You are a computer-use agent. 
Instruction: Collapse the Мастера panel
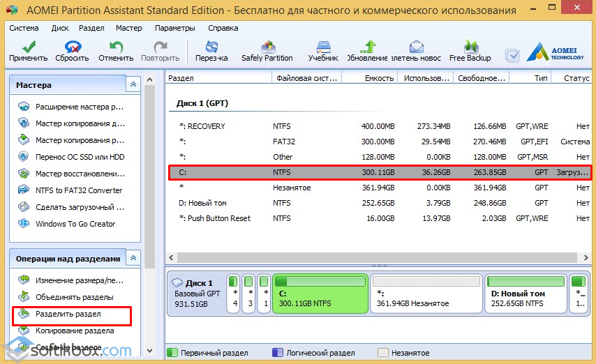point(133,84)
